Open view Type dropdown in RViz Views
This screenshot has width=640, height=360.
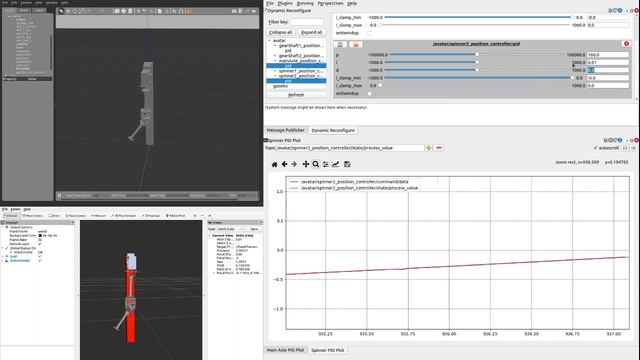230,229
